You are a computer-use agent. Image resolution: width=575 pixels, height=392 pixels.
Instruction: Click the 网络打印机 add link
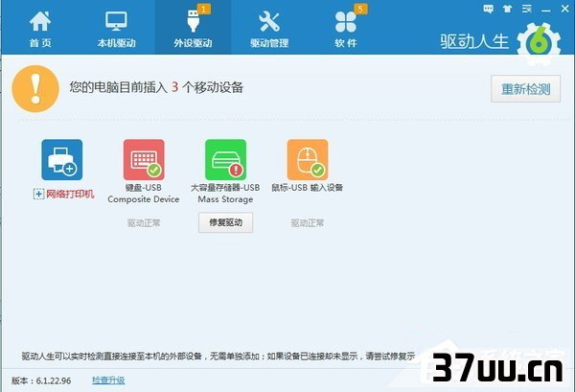coord(64,194)
